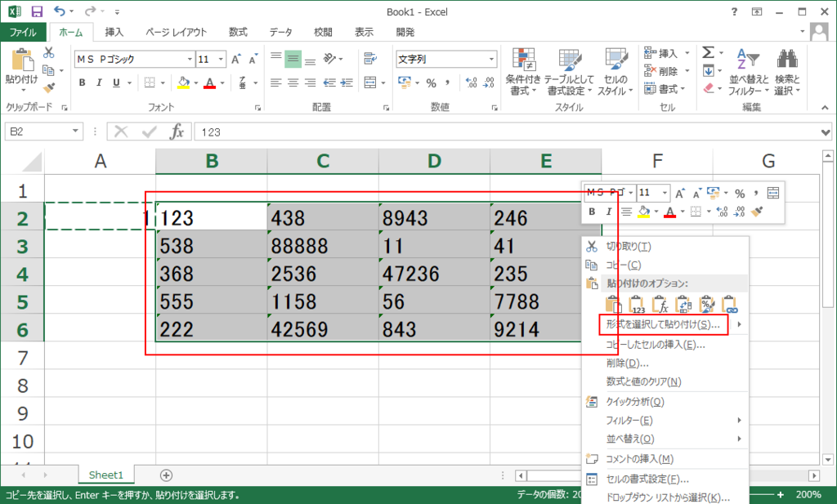Open the Fill command icon in the ribbon
This screenshot has width=837, height=504.
pyautogui.click(x=708, y=70)
